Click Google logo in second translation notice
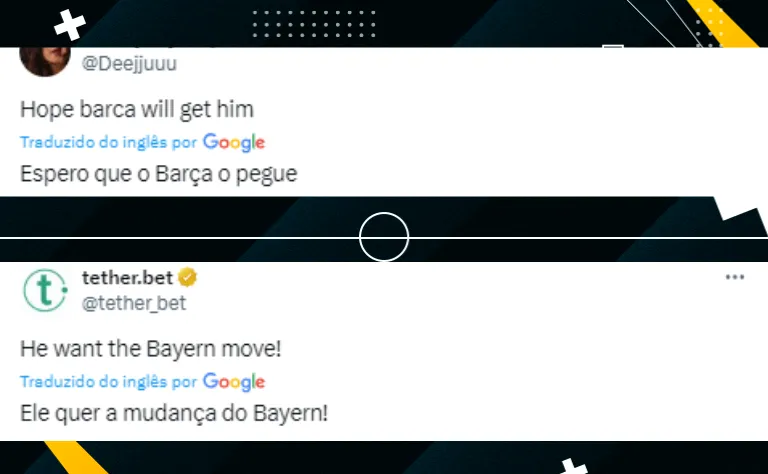Image resolution: width=768 pixels, height=474 pixels. (x=234, y=381)
